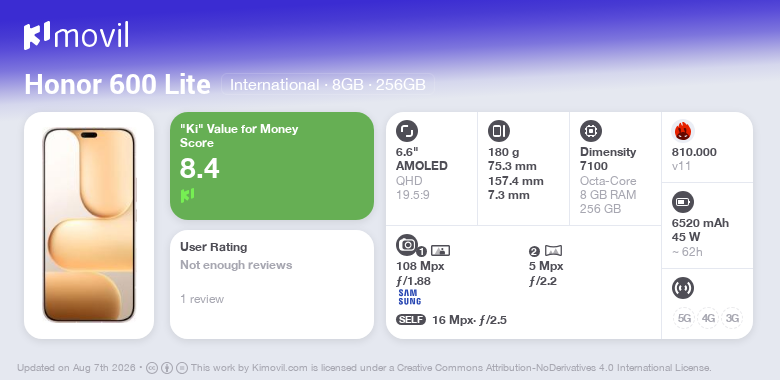The width and height of the screenshot is (780, 380).
Task: Click the processor chip icon
Action: [591, 131]
